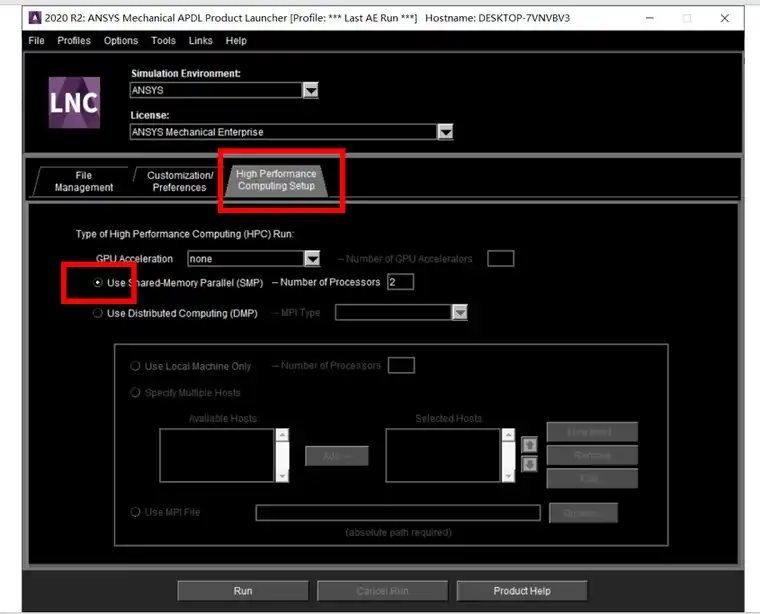Select the Use MPI File radio button
760x614 pixels.
(x=136, y=512)
